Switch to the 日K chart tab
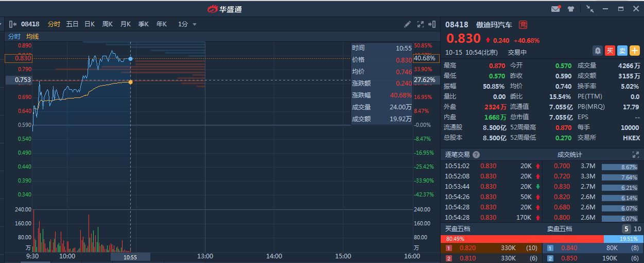The width and height of the screenshot is (644, 263). (90, 24)
